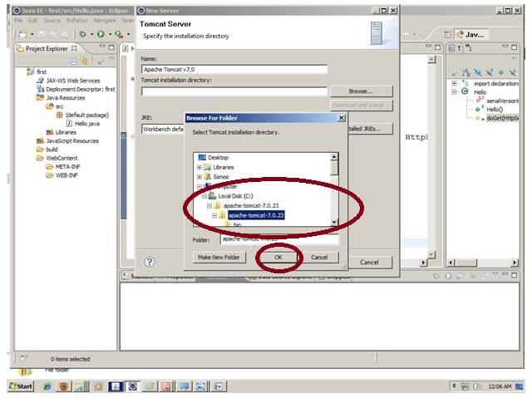The width and height of the screenshot is (532, 398).
Task: Collapse the outer apache-tomcat-7.0.23 folder
Action: 209,206
